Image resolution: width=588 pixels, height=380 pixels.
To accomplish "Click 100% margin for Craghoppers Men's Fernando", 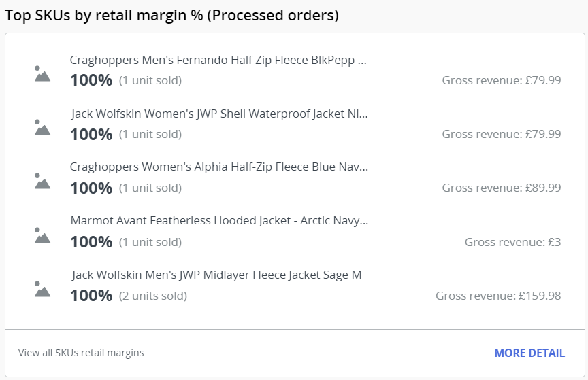I will coord(91,80).
